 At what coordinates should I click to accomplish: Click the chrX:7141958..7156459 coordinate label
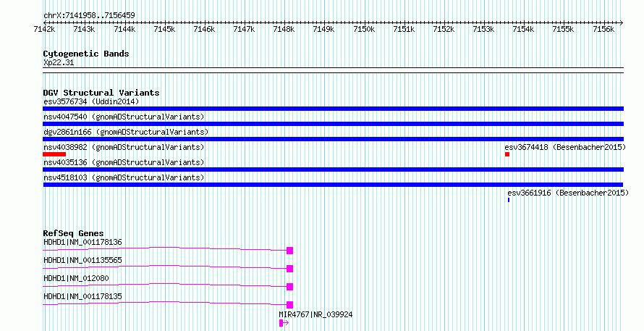click(x=89, y=15)
